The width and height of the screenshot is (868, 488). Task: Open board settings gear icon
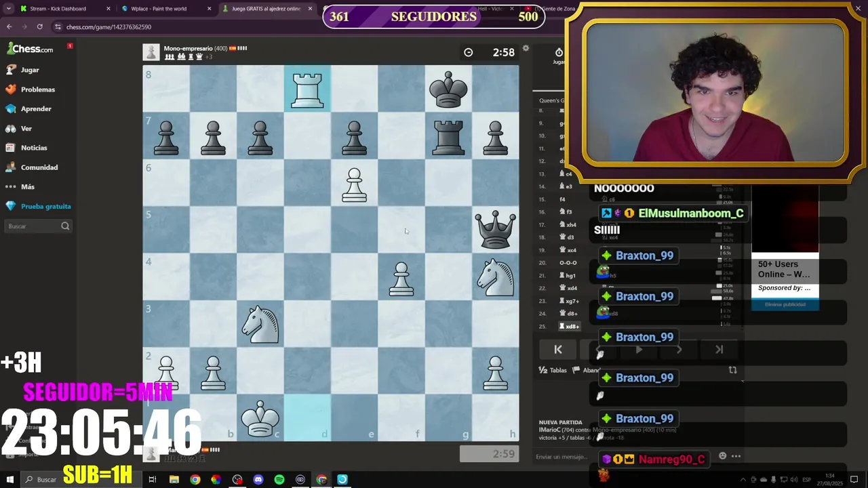coord(526,49)
